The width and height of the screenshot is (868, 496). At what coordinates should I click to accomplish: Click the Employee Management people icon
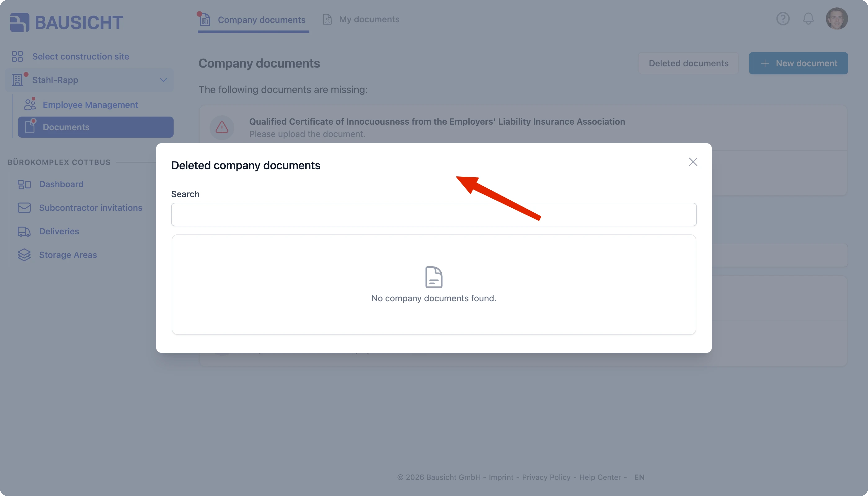[30, 104]
